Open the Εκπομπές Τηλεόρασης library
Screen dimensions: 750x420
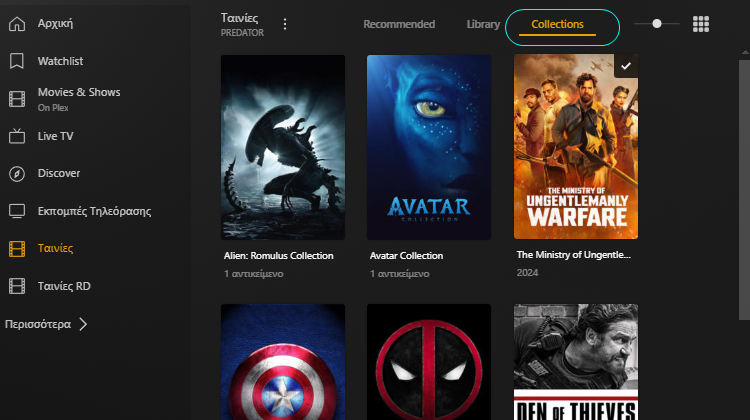94,211
